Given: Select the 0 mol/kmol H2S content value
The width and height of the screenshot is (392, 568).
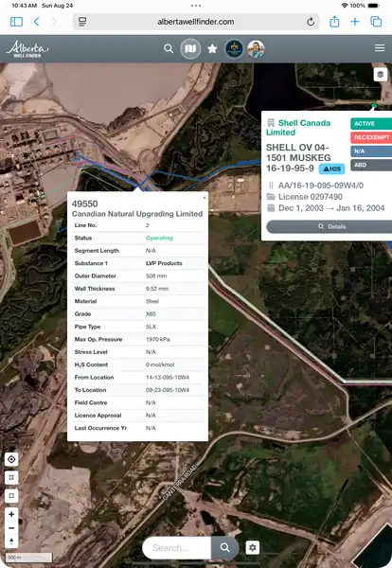Looking at the screenshot, I should coord(160,364).
